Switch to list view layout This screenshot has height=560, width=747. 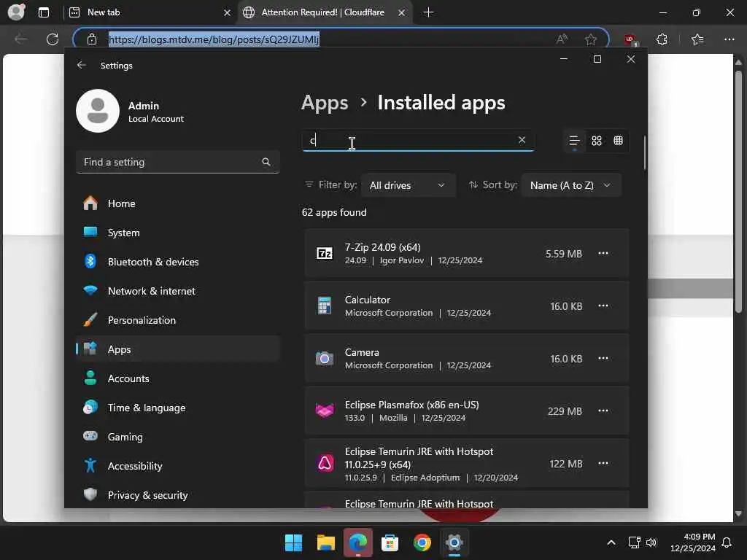[x=574, y=141]
